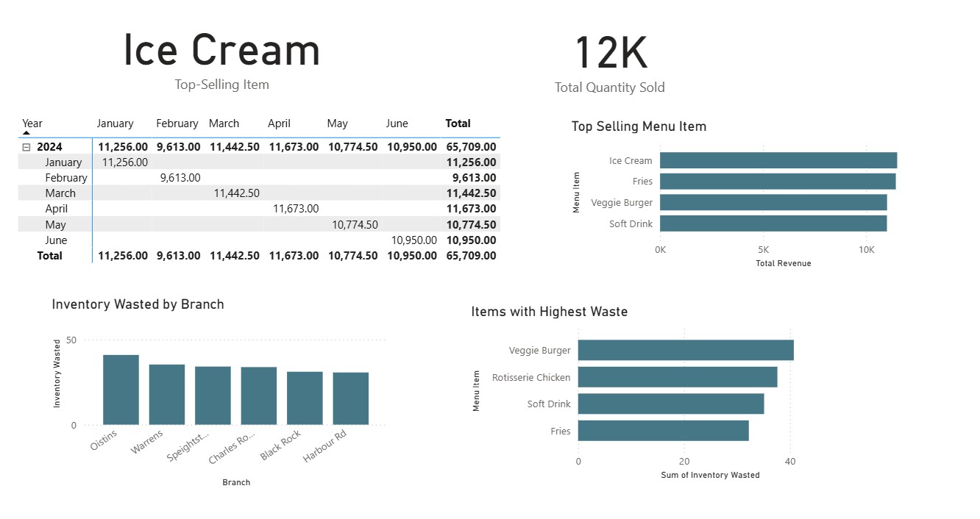Image resolution: width=980 pixels, height=519 pixels.
Task: Click the Top Selling Menu Item chart title
Action: 639,126
